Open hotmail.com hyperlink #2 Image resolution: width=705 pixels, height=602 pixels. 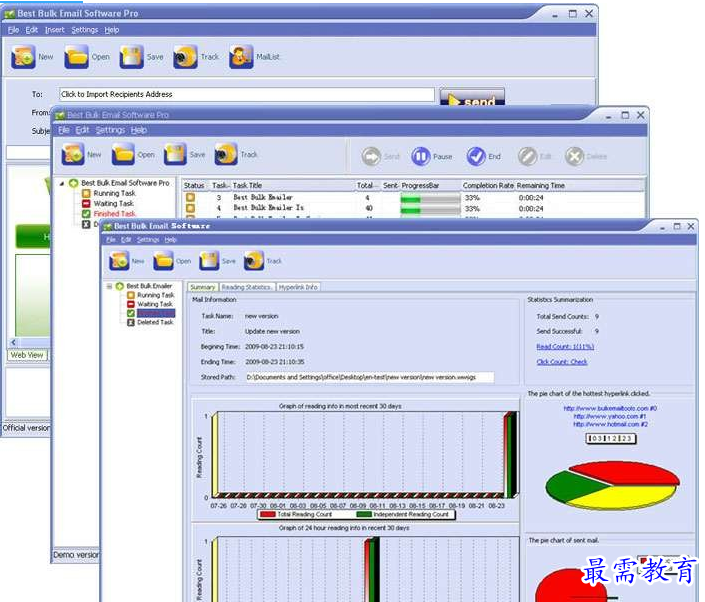(x=611, y=424)
